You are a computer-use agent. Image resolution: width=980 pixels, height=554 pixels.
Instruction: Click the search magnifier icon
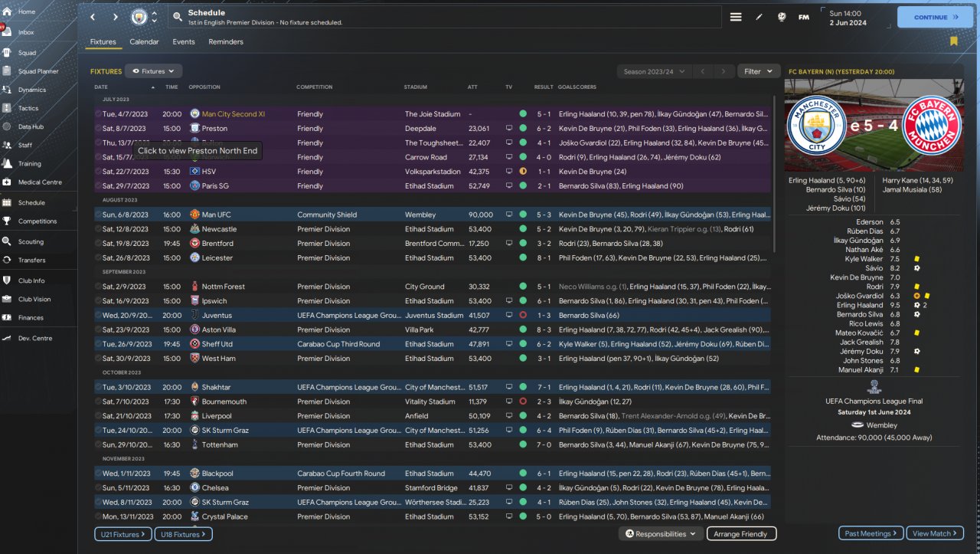tap(178, 17)
